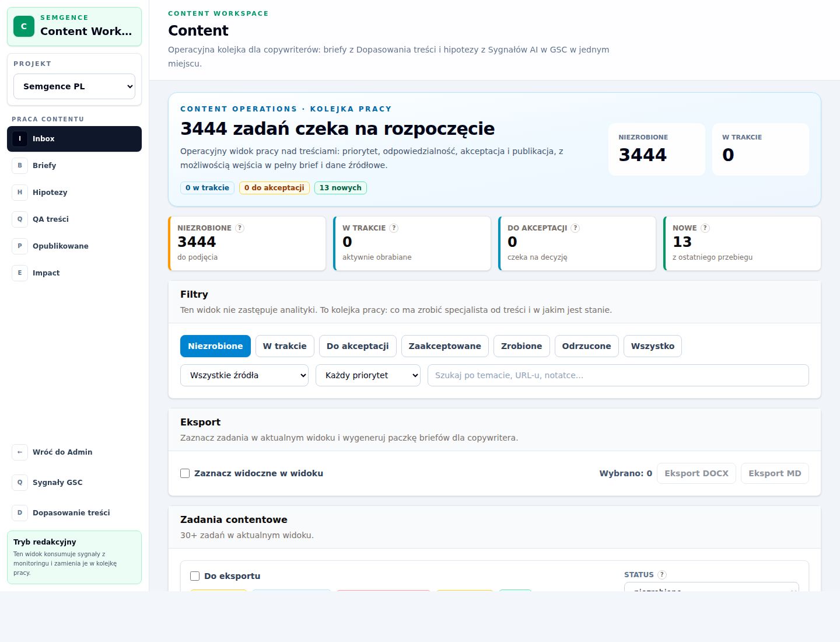Click the Semgence Content Workspace header card
This screenshot has height=642, width=840.
[x=74, y=26]
